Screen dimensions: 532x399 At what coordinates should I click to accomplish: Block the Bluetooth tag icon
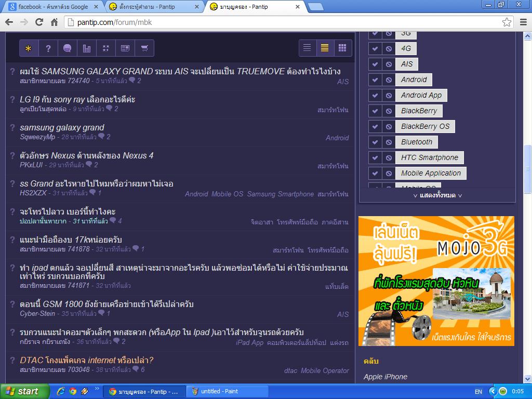(x=389, y=142)
